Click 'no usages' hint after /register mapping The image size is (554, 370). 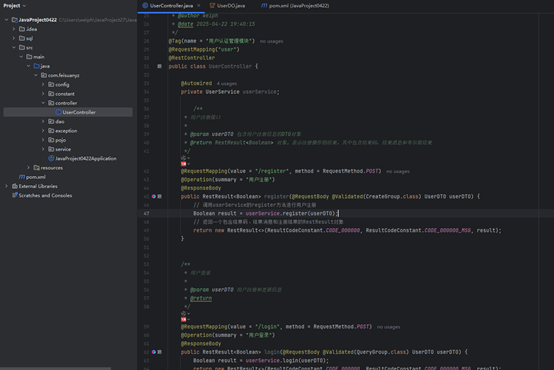tap(398, 171)
